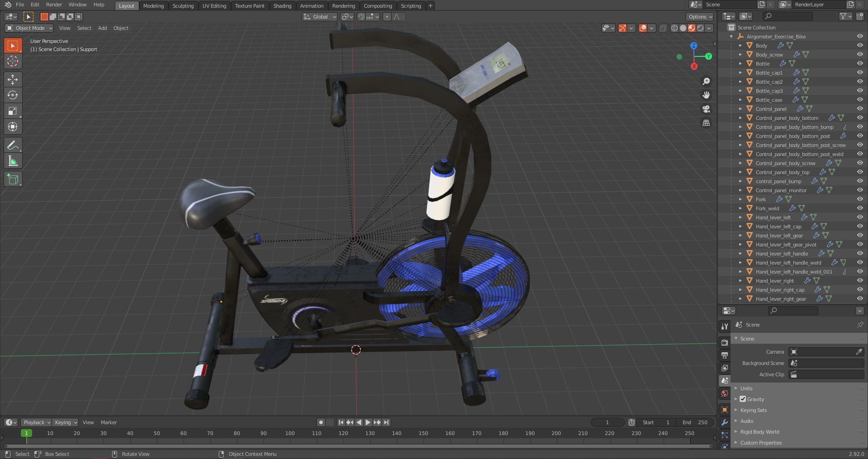Toggle camera view with the camera icon
Image resolution: width=868 pixels, height=459 pixels.
[x=706, y=109]
